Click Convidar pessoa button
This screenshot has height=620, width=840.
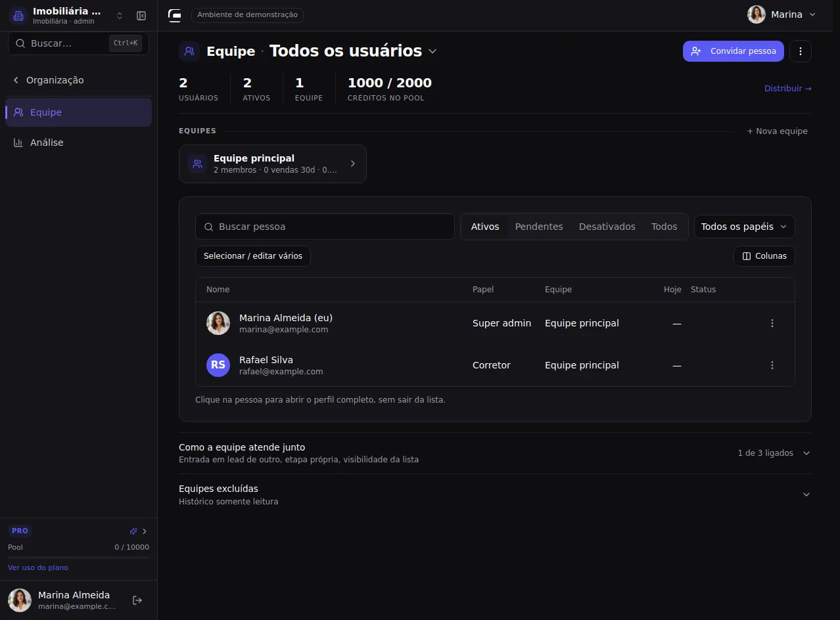tap(734, 51)
